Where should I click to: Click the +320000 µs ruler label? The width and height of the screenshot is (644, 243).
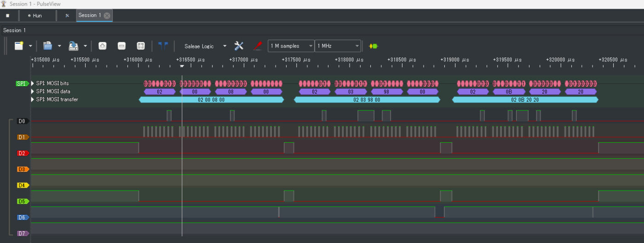click(x=560, y=60)
